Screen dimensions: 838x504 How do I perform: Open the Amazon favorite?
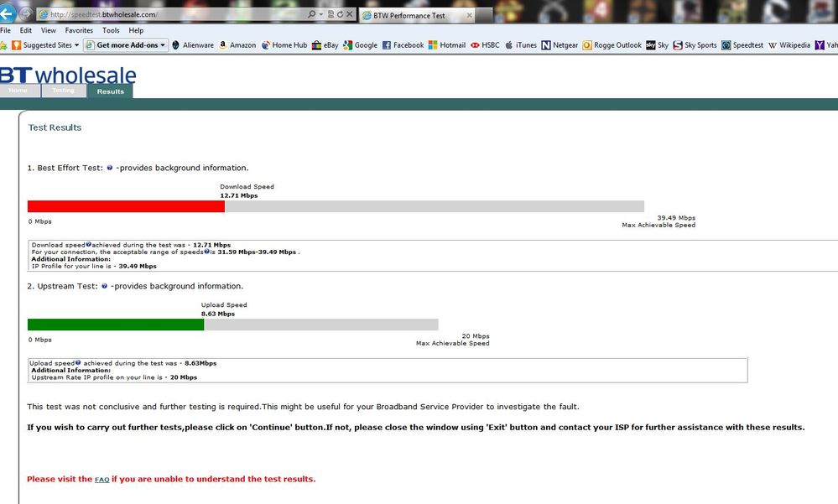click(x=237, y=45)
